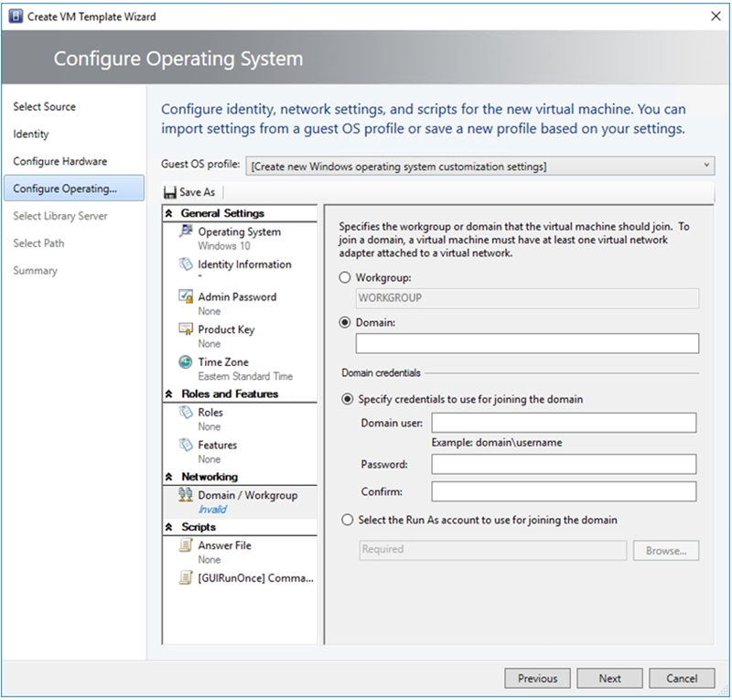Collapse the Networking section
Image resolution: width=732 pixels, height=700 pixels.
169,476
